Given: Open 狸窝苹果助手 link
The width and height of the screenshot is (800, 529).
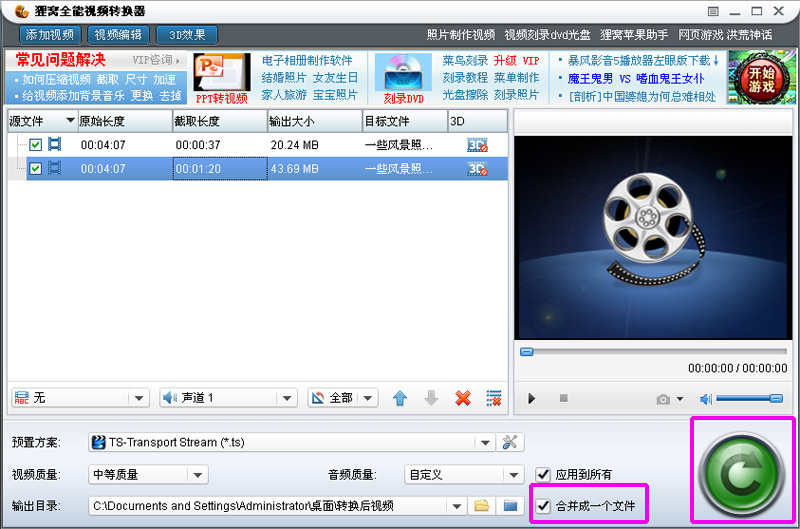Looking at the screenshot, I should (x=634, y=35).
